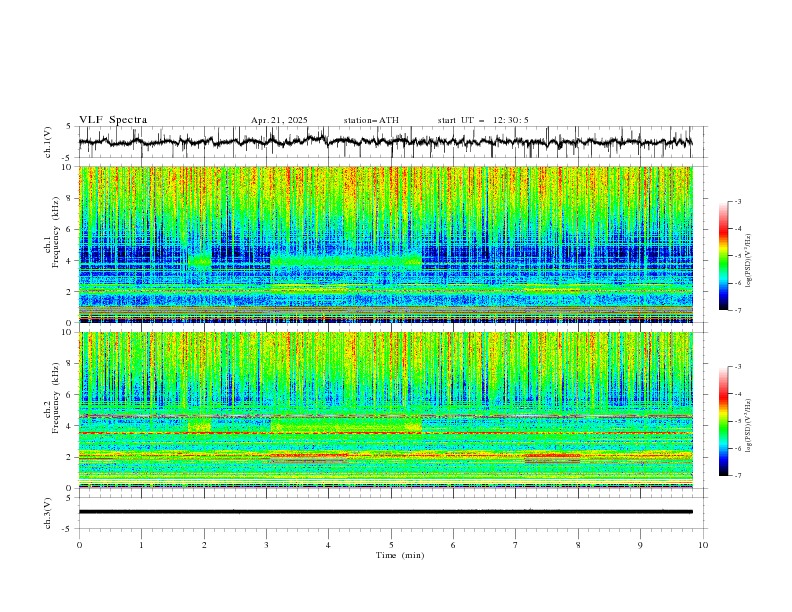The width and height of the screenshot is (792, 612).
Task: Click the "ch.1(V)" waveform axis label
Action: [x=48, y=142]
